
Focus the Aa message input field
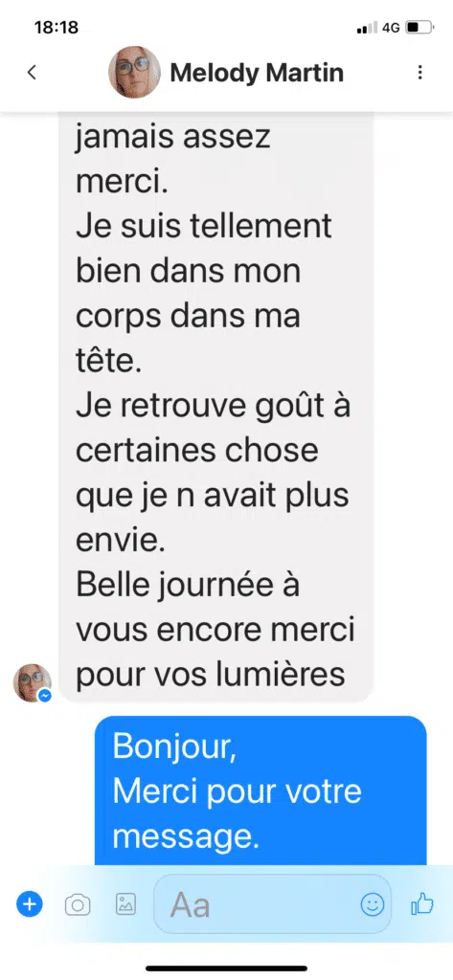point(272,903)
